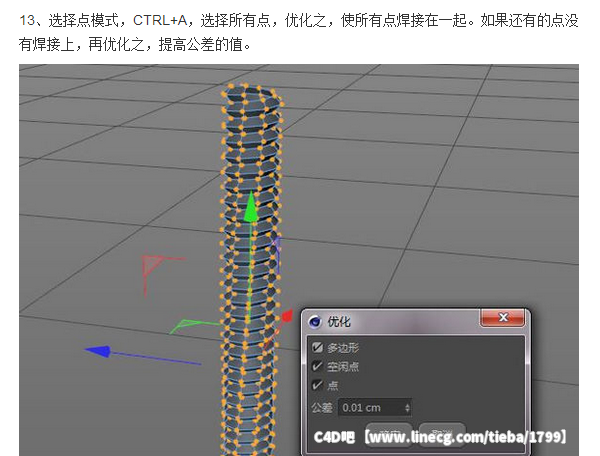This screenshot has height=456, width=600.
Task: Toggle the 多边形 checkbox
Action: click(x=318, y=348)
